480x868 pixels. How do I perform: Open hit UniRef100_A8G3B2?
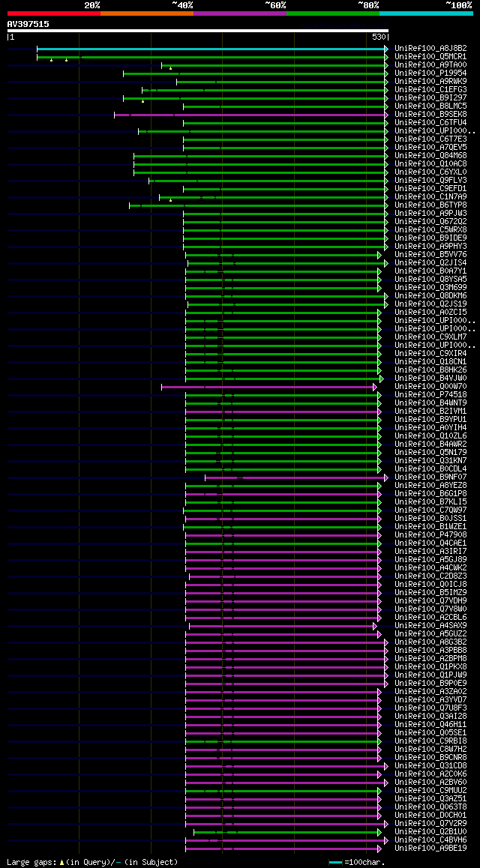430,642
